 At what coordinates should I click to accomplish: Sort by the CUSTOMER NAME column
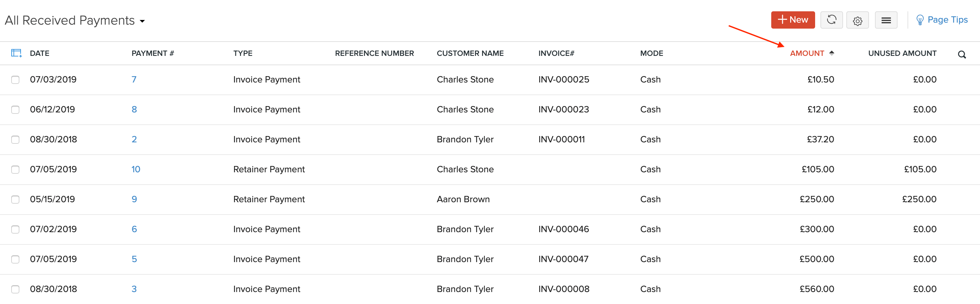[x=470, y=53]
